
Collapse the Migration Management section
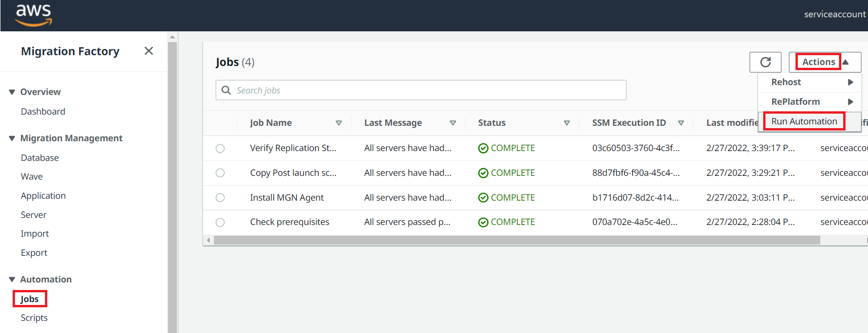(12, 138)
